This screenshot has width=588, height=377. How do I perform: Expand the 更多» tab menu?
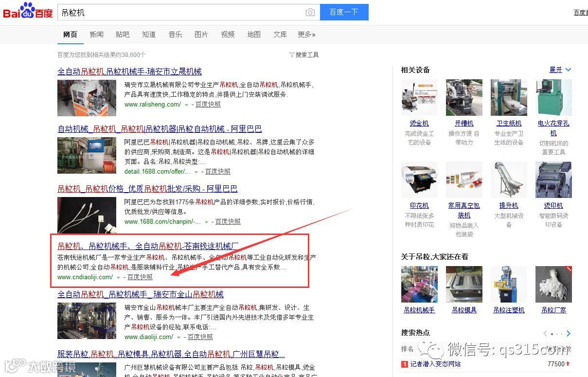[x=306, y=35]
